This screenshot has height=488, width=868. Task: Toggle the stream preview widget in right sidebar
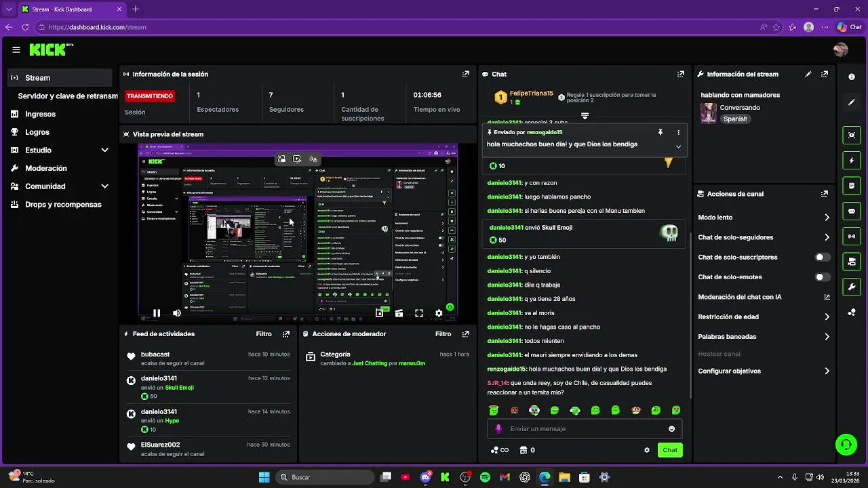tap(852, 135)
